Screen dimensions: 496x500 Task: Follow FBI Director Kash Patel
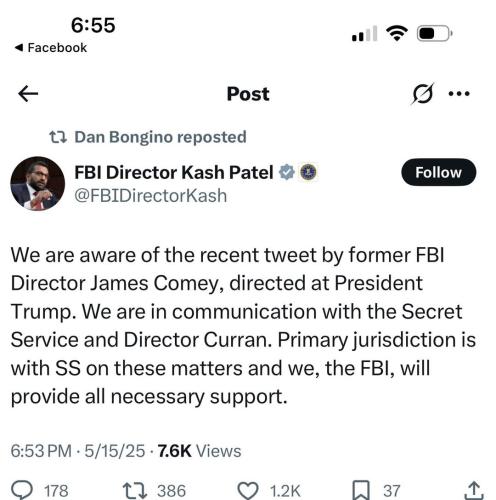coord(438,172)
